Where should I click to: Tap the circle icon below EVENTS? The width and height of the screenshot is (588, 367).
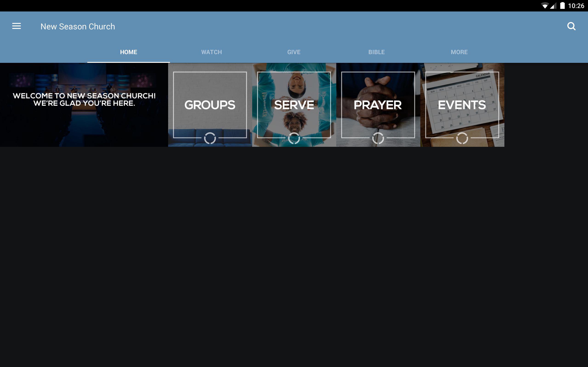pos(462,138)
